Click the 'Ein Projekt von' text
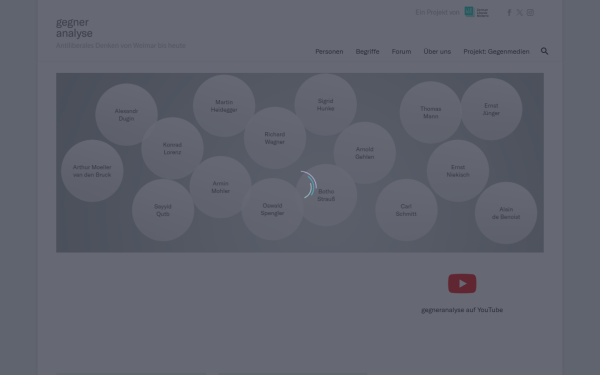Viewport: 600px width, 375px height. [x=437, y=12]
